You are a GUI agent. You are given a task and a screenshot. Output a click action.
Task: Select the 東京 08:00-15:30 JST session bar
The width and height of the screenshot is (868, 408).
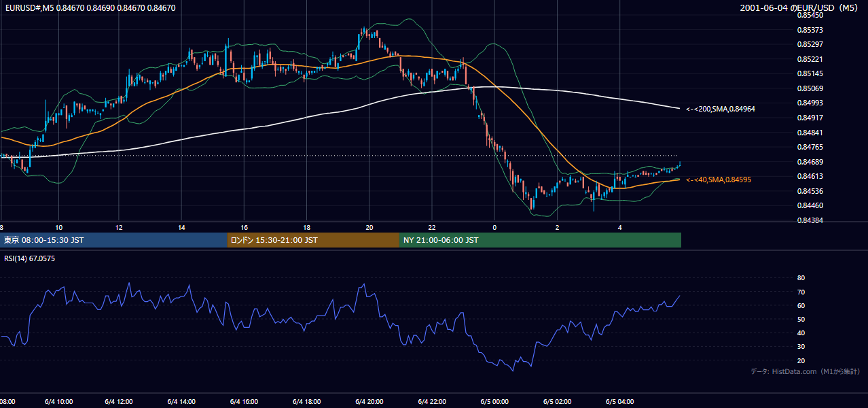[113, 240]
